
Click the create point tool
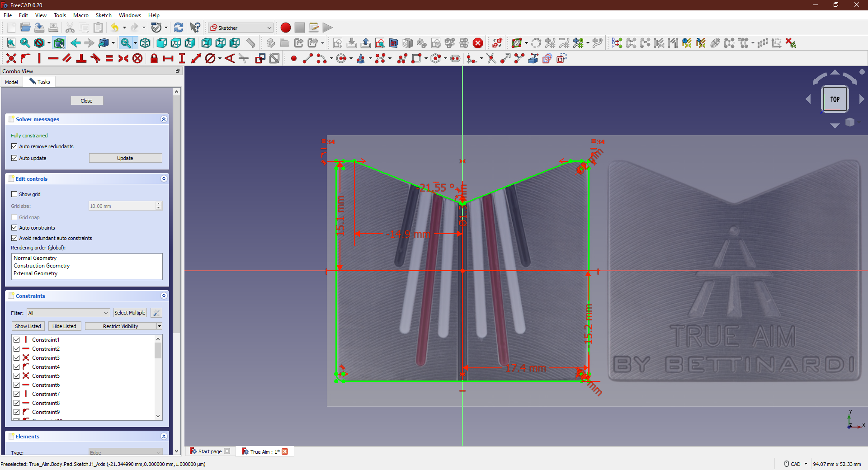click(294, 58)
